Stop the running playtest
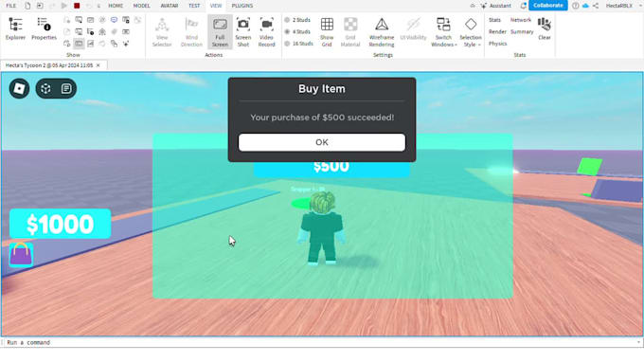 point(77,6)
